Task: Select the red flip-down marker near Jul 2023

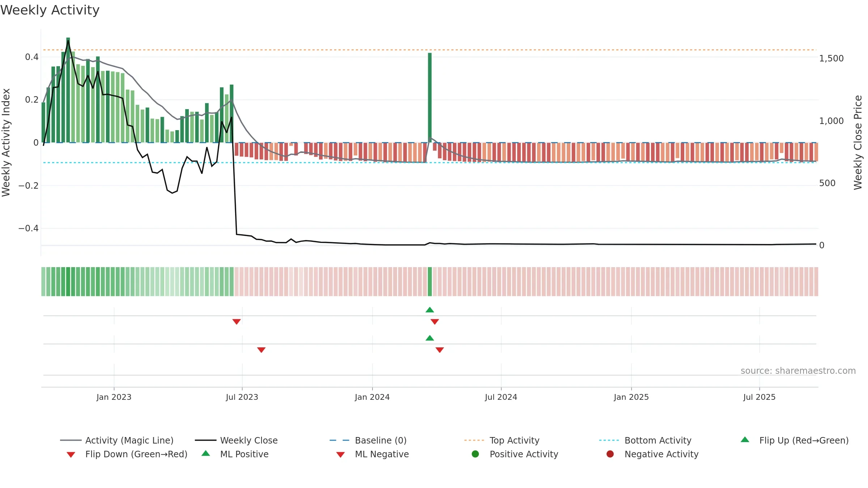Action: (237, 322)
